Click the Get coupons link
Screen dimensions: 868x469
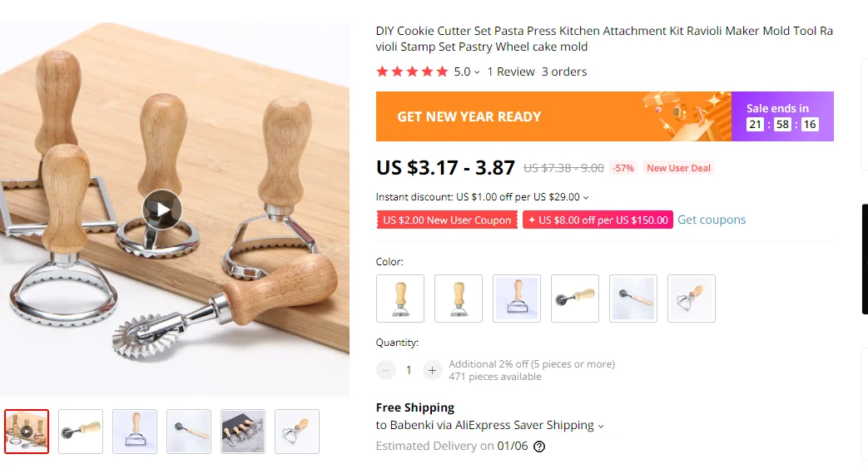(x=712, y=220)
